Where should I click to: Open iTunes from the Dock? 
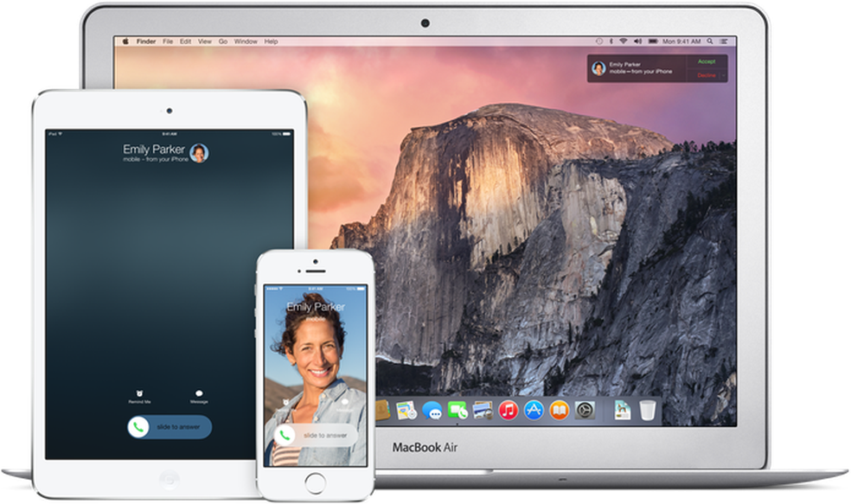tap(509, 411)
